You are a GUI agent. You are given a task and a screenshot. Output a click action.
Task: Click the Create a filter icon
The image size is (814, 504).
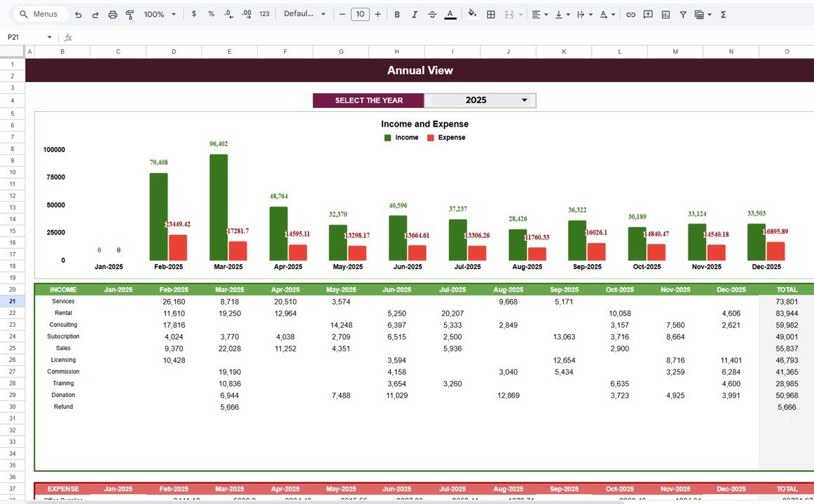pos(683,14)
